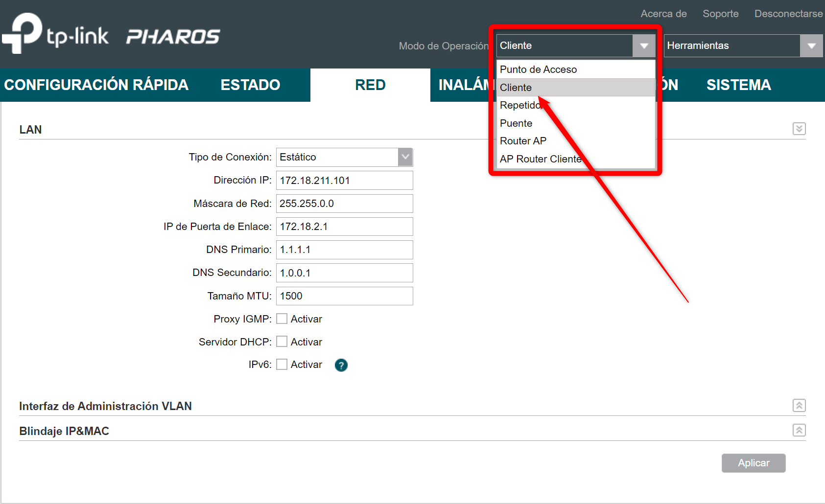Collapse the LAN section with its double-chevron icon
The height and width of the screenshot is (504, 825).
[799, 129]
